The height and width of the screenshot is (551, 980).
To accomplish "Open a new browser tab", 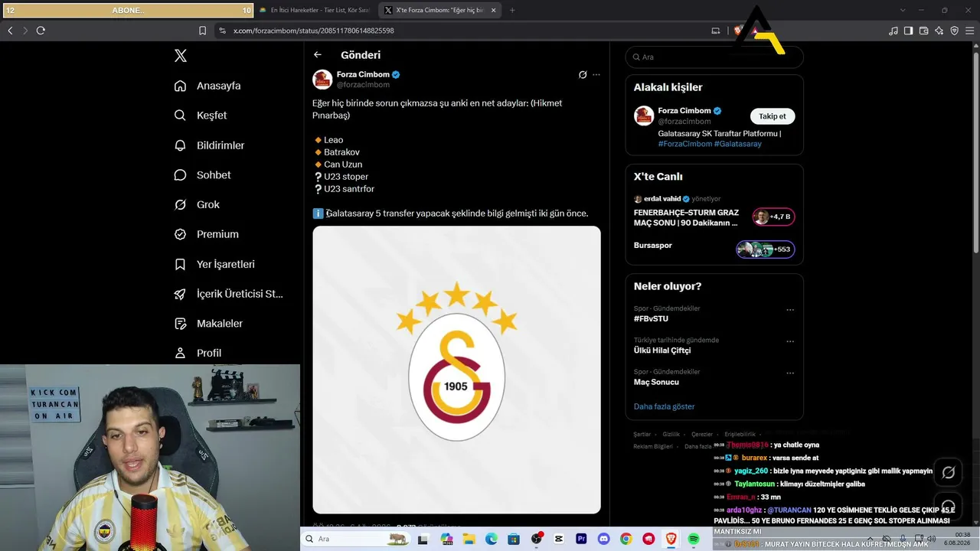I will click(512, 10).
